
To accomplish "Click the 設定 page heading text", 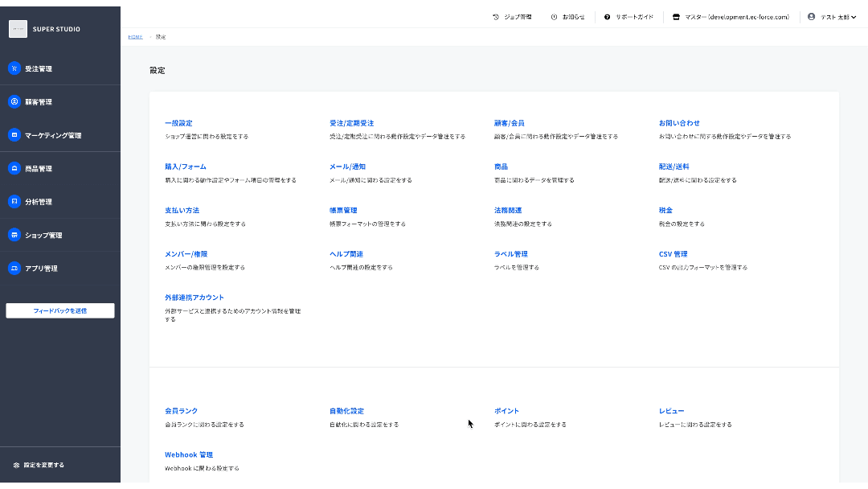I will coord(158,70).
